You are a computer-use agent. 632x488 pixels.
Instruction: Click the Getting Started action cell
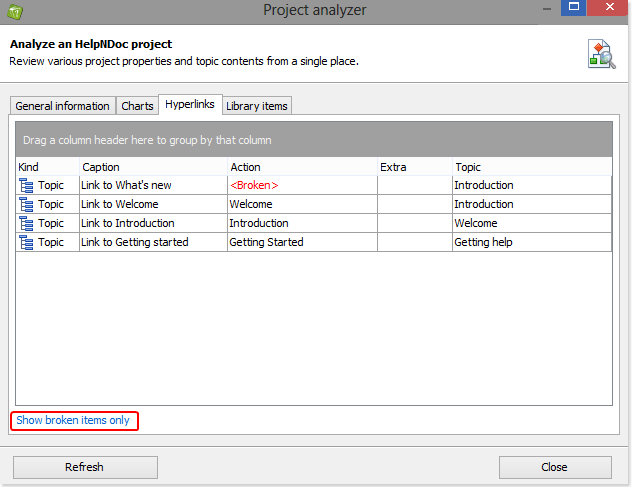coord(303,242)
